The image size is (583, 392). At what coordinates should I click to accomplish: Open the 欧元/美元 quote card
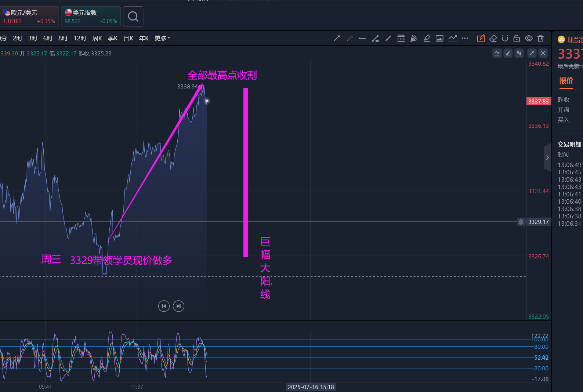pyautogui.click(x=29, y=17)
